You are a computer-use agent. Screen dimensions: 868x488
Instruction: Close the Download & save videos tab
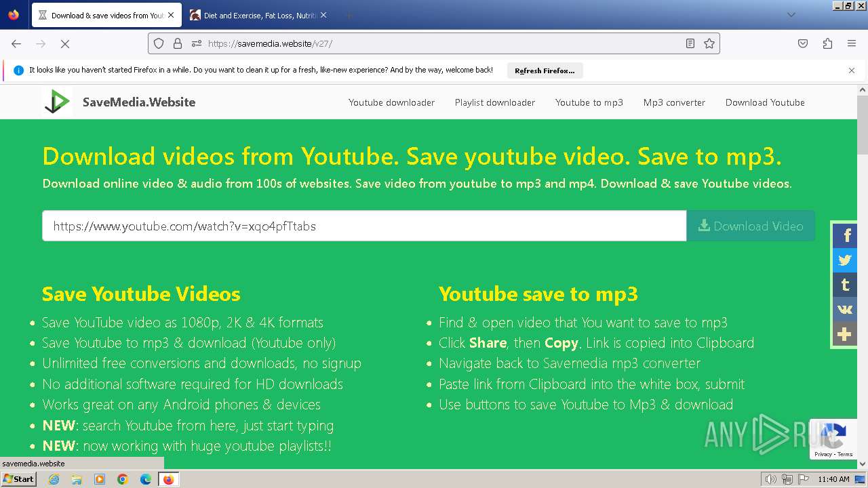pos(171,15)
